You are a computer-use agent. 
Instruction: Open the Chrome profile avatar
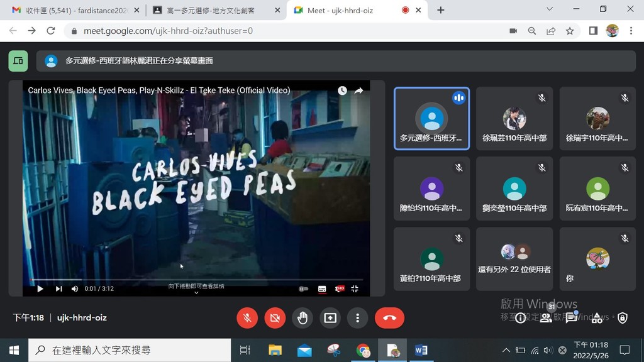612,31
